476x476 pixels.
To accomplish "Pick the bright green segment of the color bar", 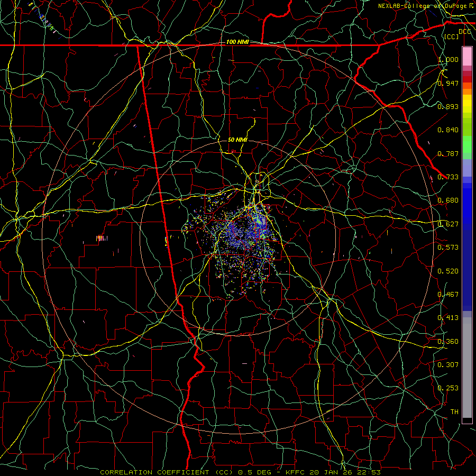I will [467, 144].
